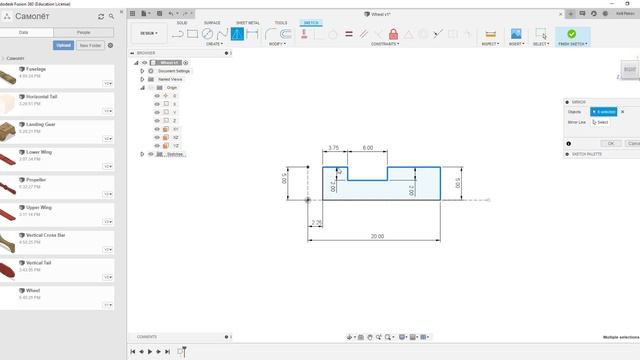Open the Inspect menu dropdown
Viewport: 640px width, 360px height.
tap(490, 44)
